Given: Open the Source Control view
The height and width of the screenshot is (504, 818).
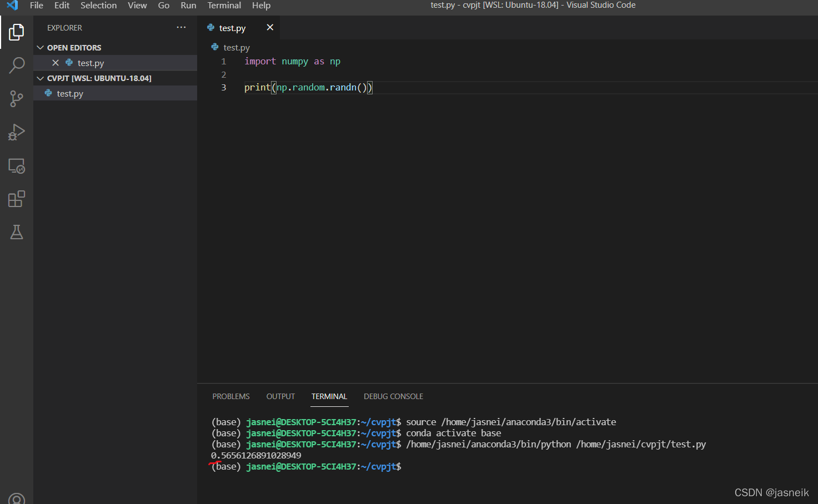Looking at the screenshot, I should (17, 99).
